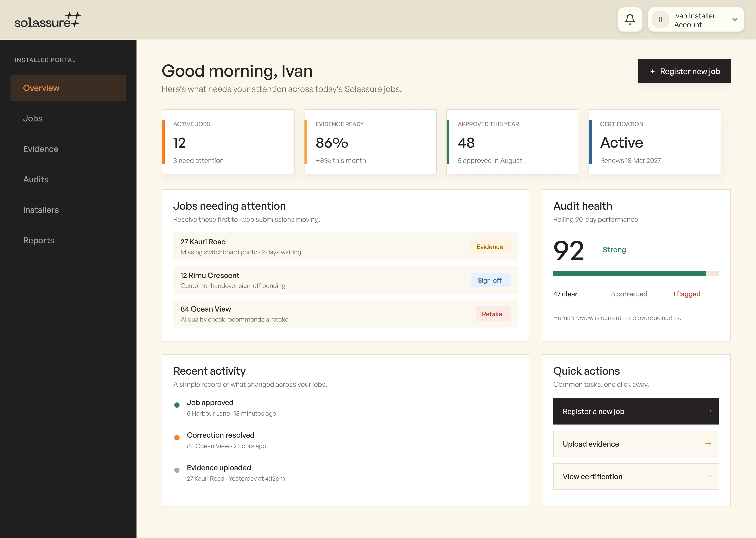Viewport: 756px width, 538px height.
Task: Open Installers in the sidebar
Action: [x=68, y=210]
